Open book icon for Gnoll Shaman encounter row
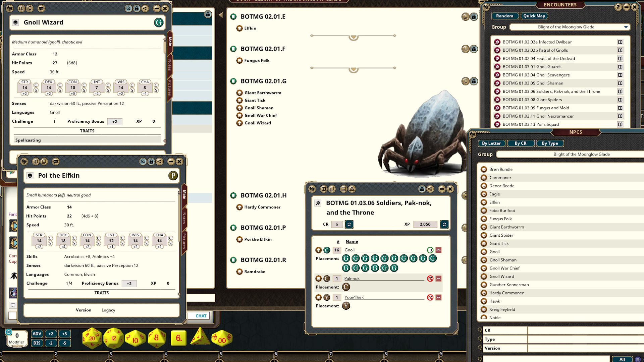Screen dimensions: 644x362 tap(620, 83)
